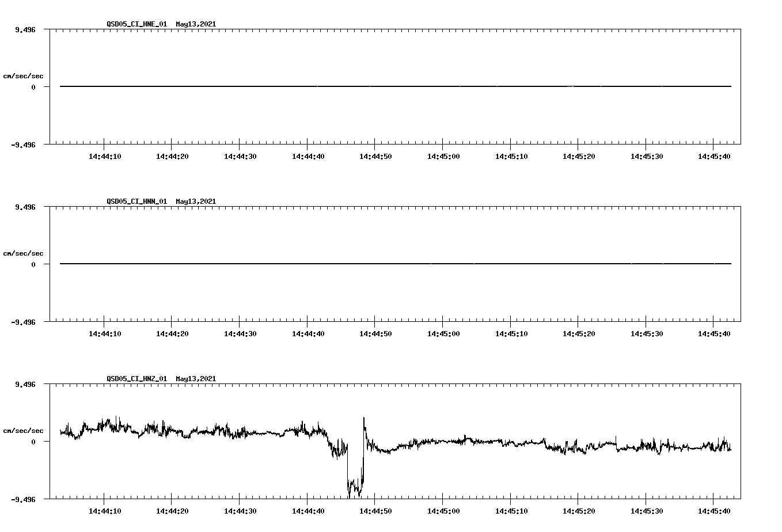This screenshot has height=532, width=782.
Task: Pick the 14:44:30 time label under HNZ plot
Action: (x=240, y=511)
